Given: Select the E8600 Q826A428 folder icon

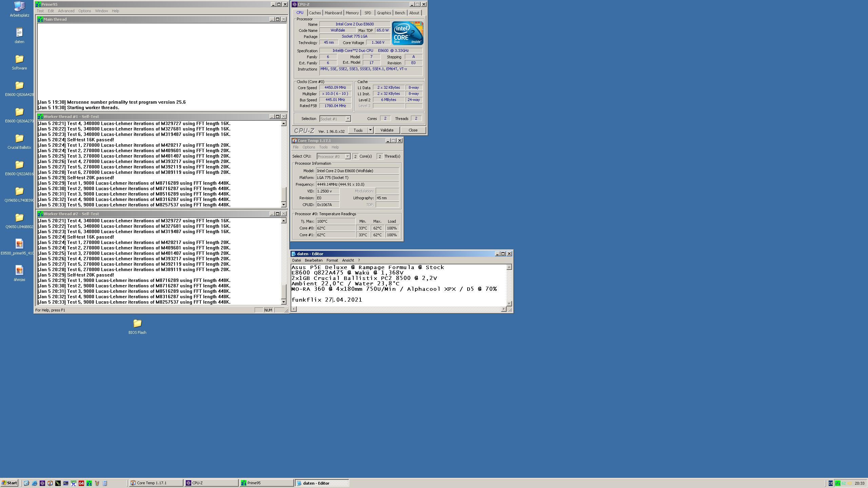Looking at the screenshot, I should (x=19, y=88).
